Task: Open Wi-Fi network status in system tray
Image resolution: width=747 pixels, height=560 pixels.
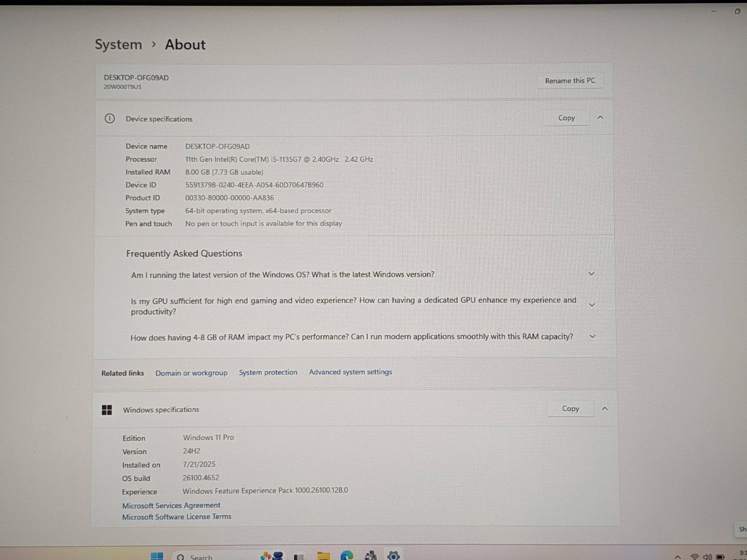Action: click(695, 557)
